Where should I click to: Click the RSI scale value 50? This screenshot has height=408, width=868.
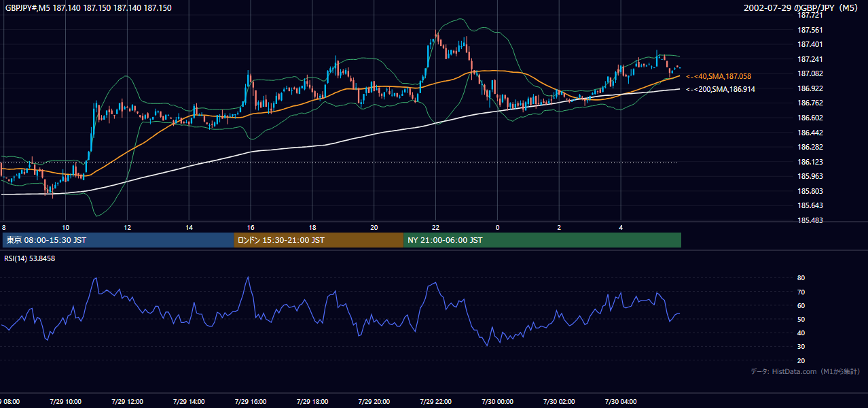pos(801,319)
